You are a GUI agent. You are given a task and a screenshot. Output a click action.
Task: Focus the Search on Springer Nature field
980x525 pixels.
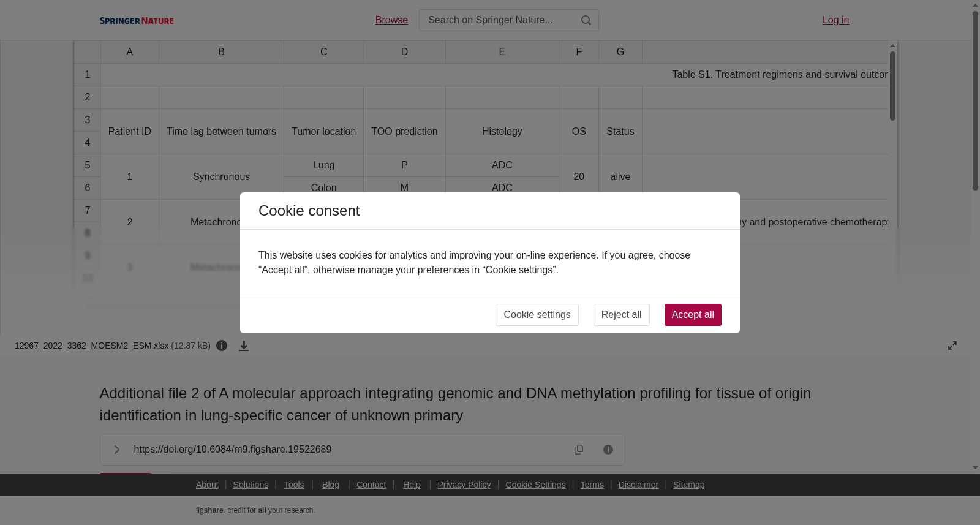[499, 20]
